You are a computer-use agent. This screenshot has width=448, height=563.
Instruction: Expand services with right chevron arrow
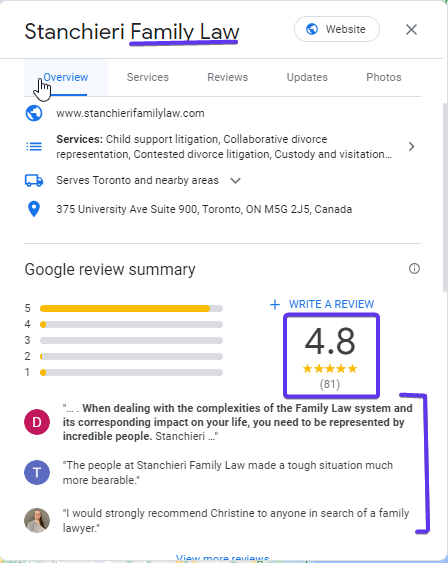click(x=411, y=146)
